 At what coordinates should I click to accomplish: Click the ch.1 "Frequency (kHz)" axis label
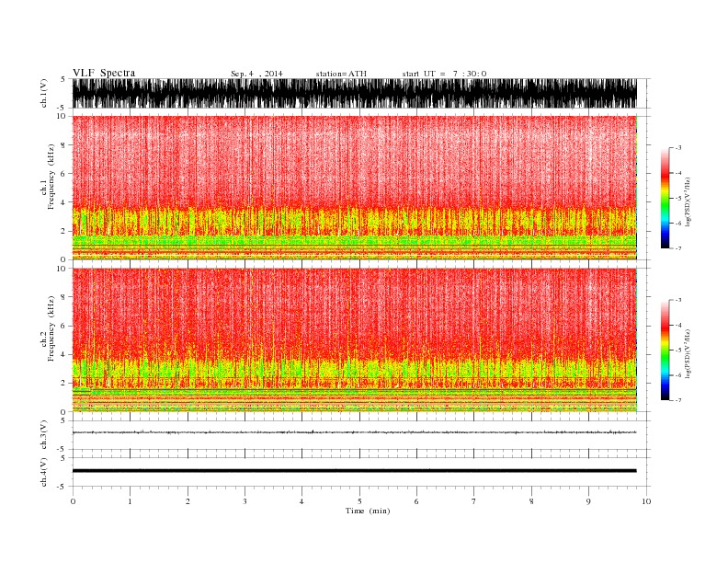[x=51, y=177]
